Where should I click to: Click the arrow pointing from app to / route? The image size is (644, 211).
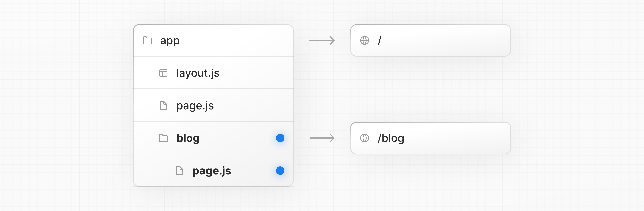(322, 40)
